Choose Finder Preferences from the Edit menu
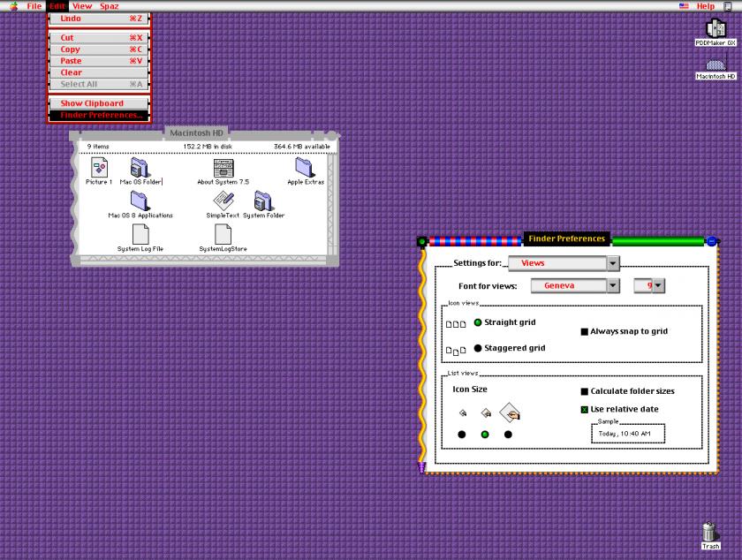The height and width of the screenshot is (560, 742). click(x=99, y=115)
